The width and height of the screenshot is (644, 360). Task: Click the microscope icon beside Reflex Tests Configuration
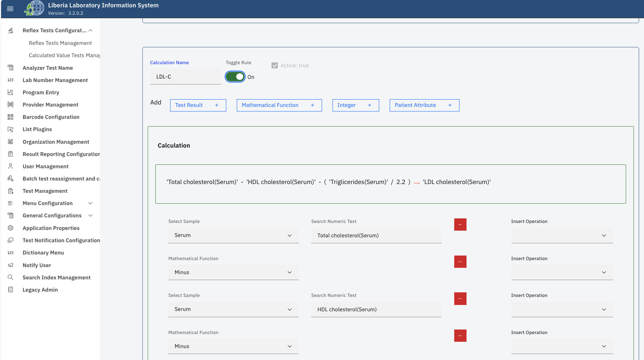pyautogui.click(x=11, y=30)
